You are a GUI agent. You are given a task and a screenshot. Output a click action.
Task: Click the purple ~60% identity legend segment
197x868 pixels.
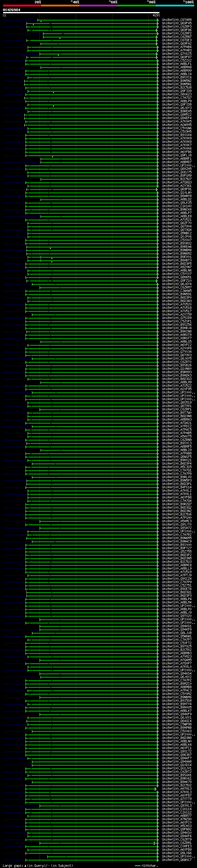tap(98, 6)
